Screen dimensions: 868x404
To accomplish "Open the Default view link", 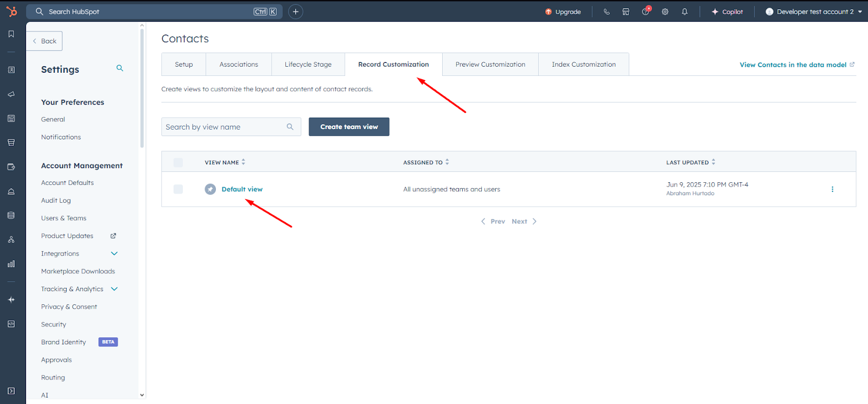I will pyautogui.click(x=242, y=189).
